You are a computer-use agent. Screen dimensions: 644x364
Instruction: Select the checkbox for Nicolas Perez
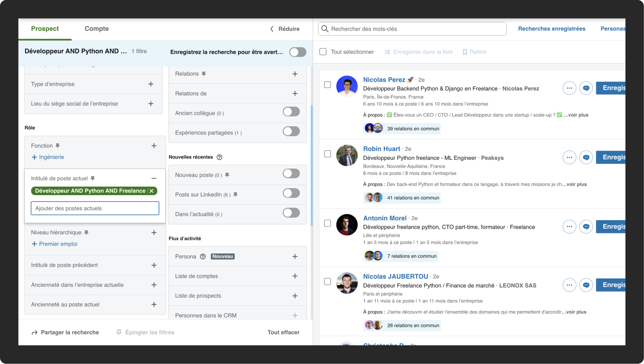(x=328, y=85)
